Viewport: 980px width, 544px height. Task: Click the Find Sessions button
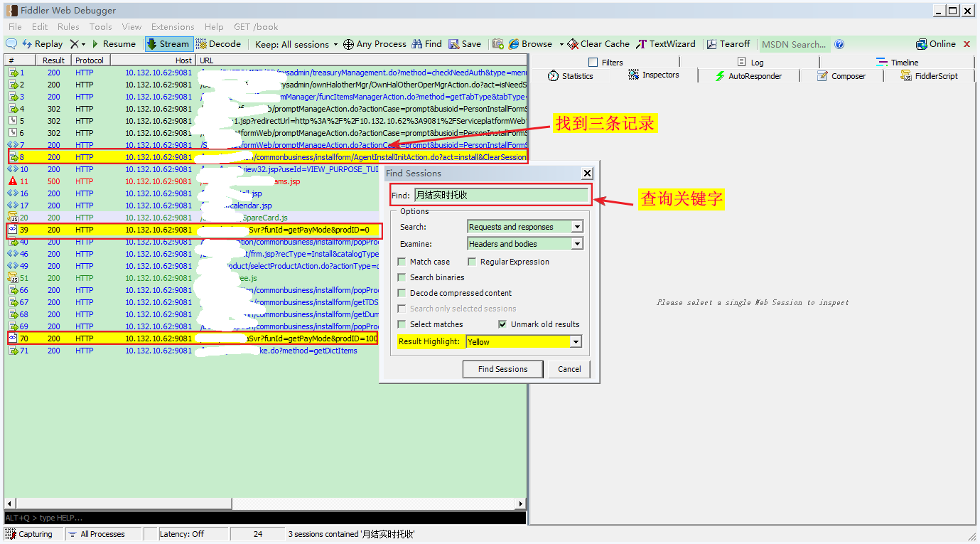click(x=502, y=369)
